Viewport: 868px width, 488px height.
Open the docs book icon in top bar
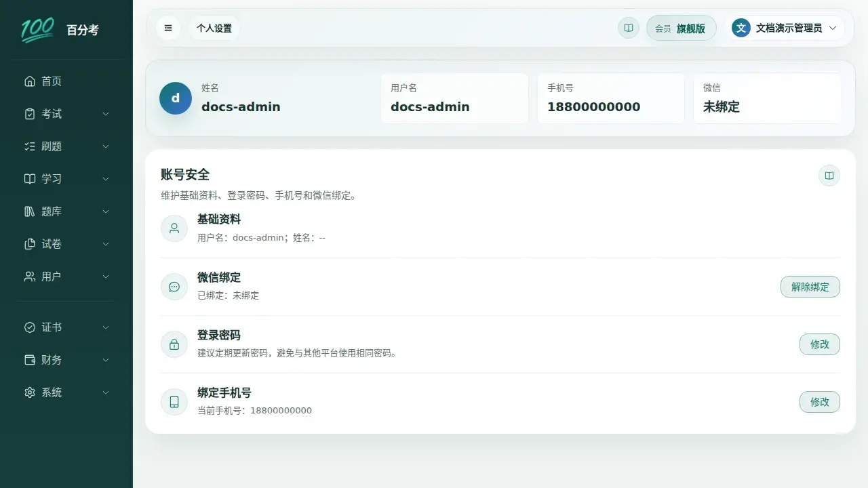click(629, 28)
